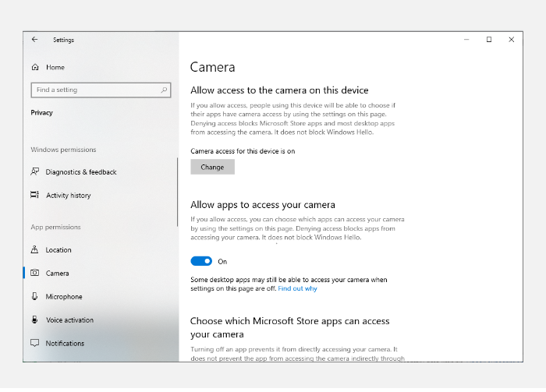Click the Diagnostics & feedback icon
This screenshot has width=546, height=392.
pos(35,171)
